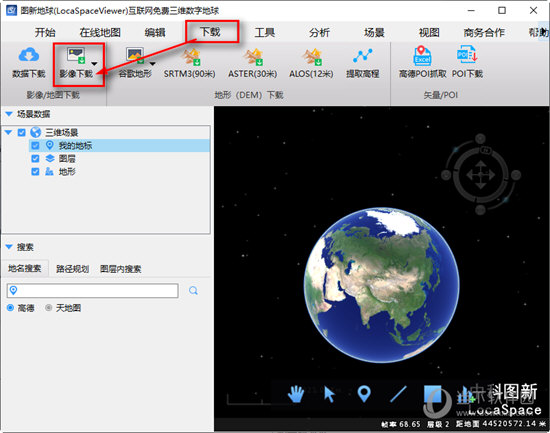Switch to 图层内搜索 search tab
The height and width of the screenshot is (433, 550).
coord(120,269)
